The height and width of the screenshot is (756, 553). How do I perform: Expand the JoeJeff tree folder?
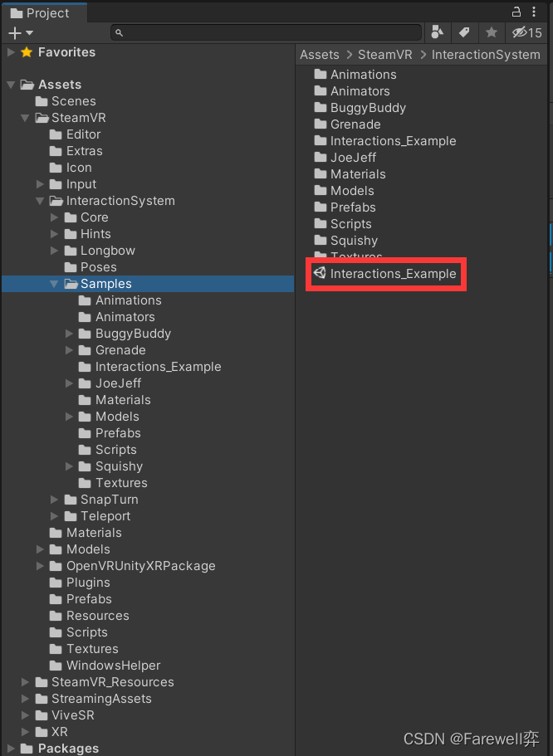click(70, 383)
